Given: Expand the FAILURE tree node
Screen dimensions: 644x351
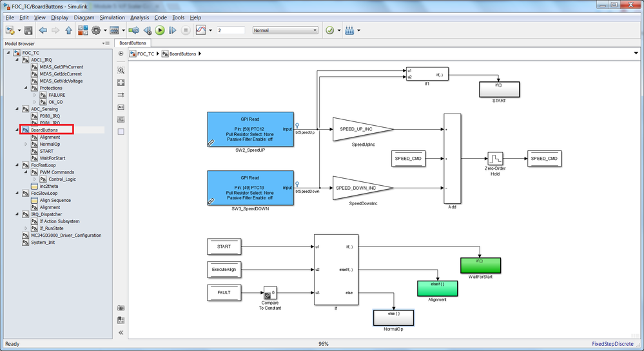Looking at the screenshot, I should pyautogui.click(x=35, y=95).
